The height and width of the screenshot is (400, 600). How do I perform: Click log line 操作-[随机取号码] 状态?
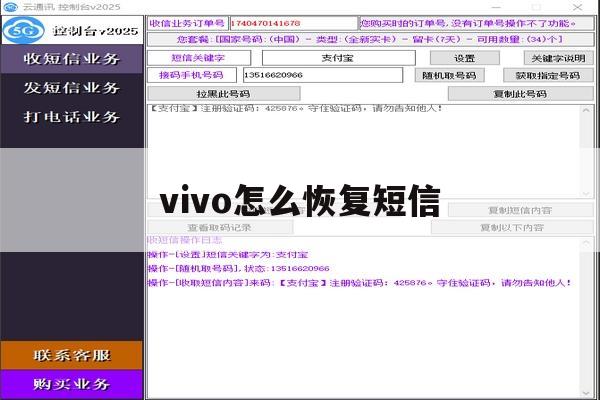pos(239,268)
